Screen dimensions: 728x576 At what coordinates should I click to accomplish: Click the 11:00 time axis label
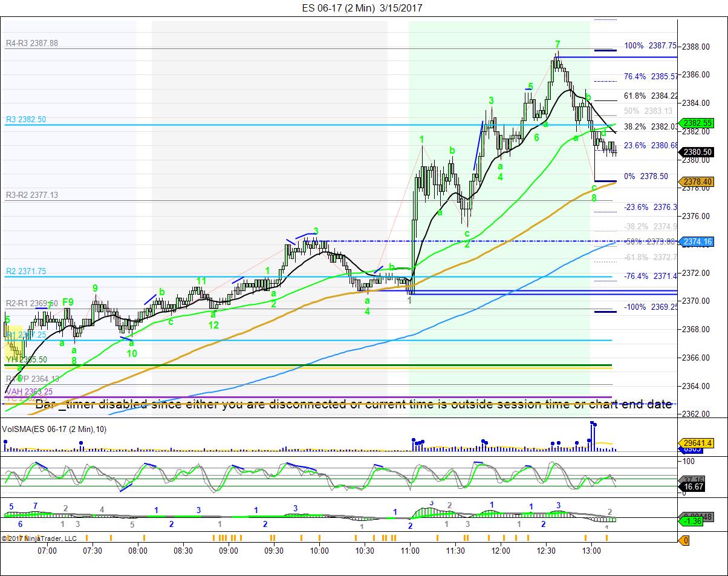410,551
